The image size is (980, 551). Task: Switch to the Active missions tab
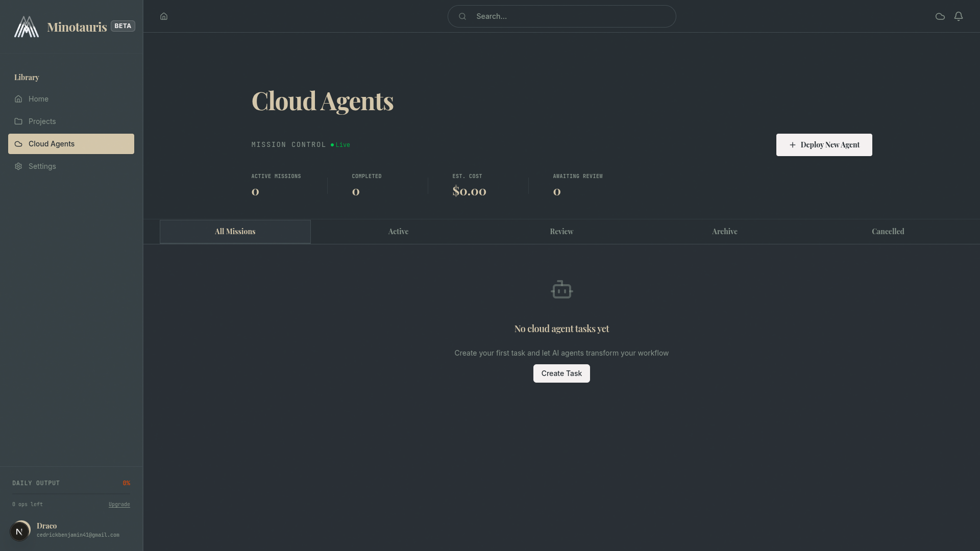pos(398,232)
